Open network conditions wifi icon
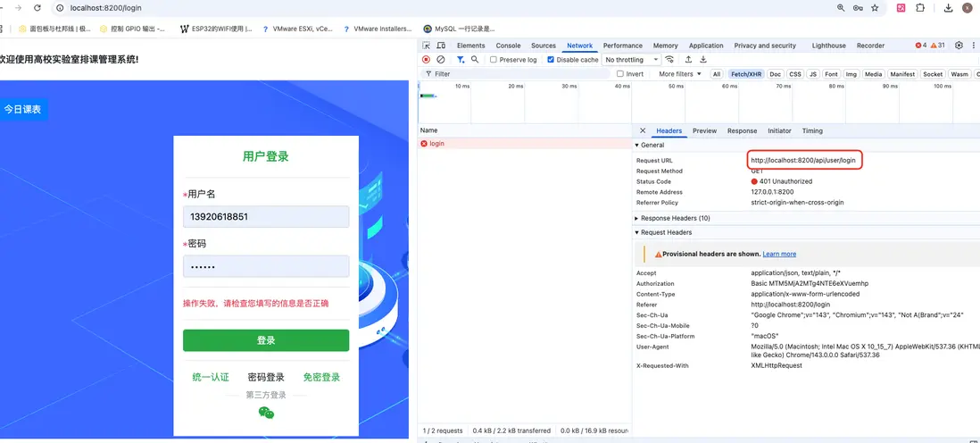The width and height of the screenshot is (980, 443). 669,60
